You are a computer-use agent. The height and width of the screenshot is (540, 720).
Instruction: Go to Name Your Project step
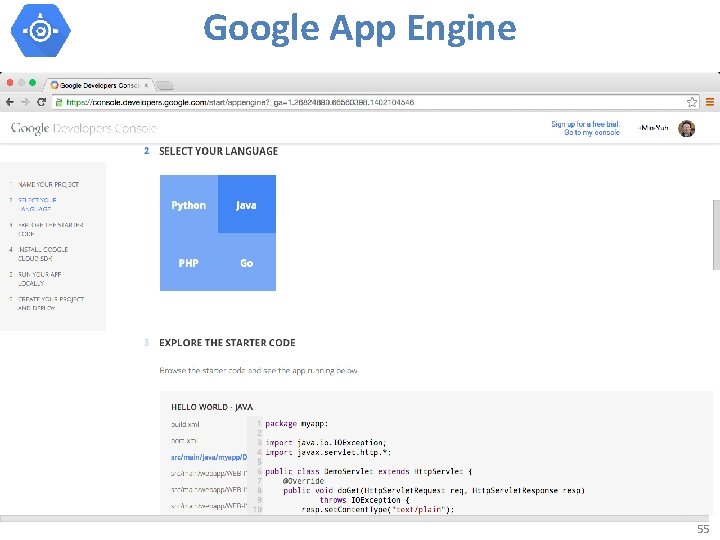click(x=48, y=184)
